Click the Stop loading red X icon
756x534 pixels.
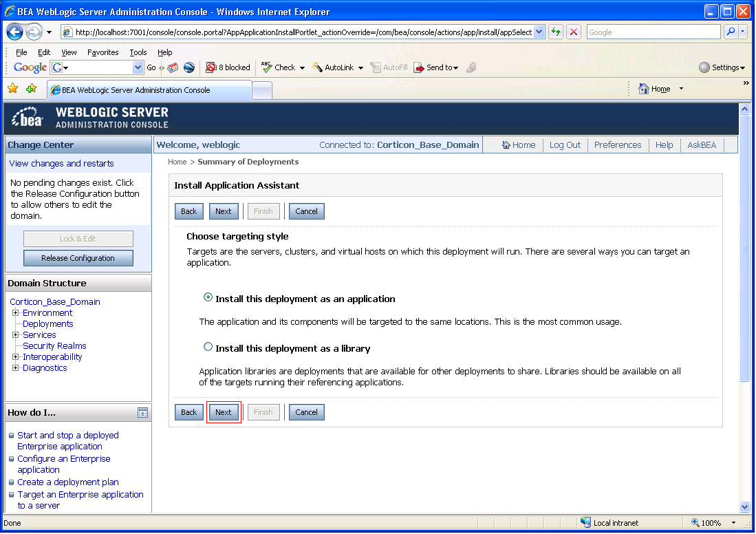(x=573, y=32)
